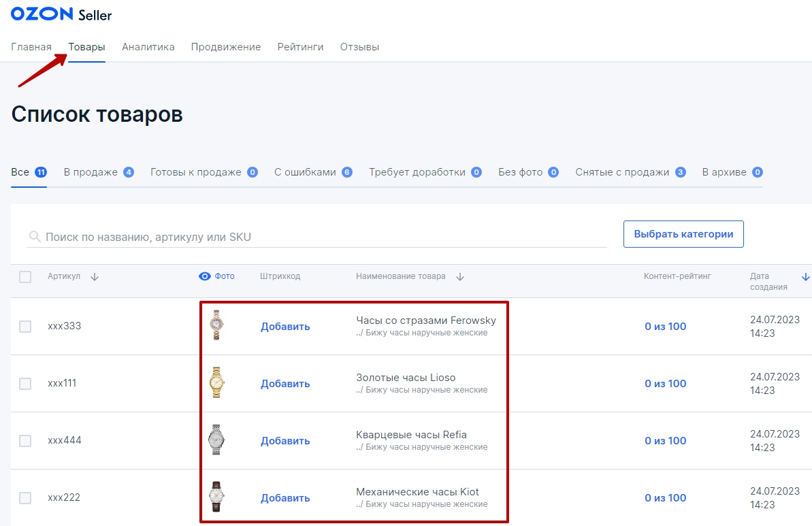Switch to the Требует доработки tab
812x526 pixels.
[x=425, y=172]
